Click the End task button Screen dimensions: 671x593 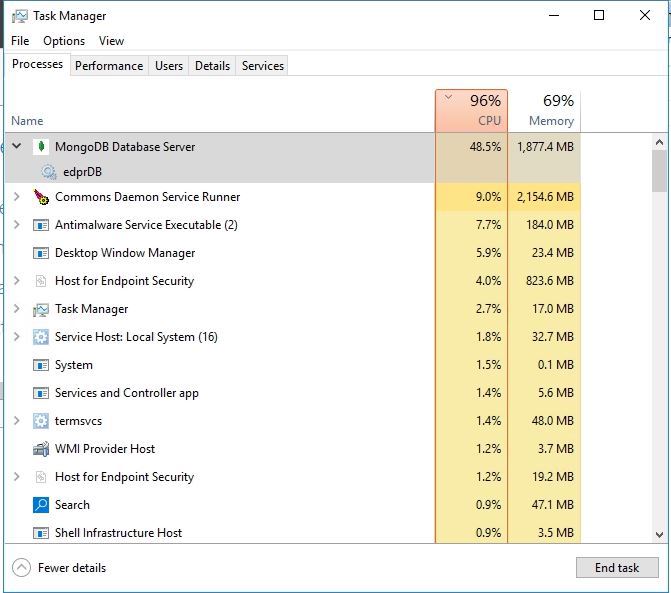(617, 568)
